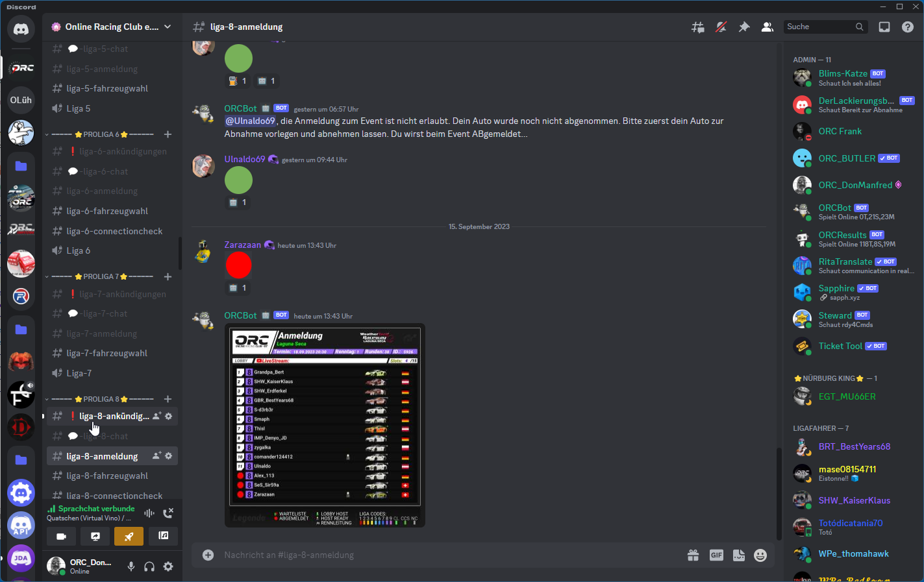Open the Threads icon in channel header
The height and width of the screenshot is (582, 924).
click(x=698, y=27)
